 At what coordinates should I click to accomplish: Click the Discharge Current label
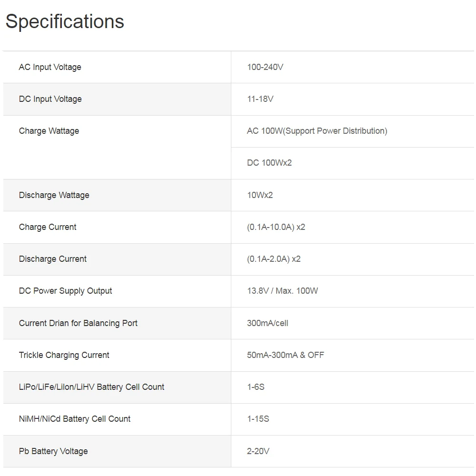click(x=53, y=259)
